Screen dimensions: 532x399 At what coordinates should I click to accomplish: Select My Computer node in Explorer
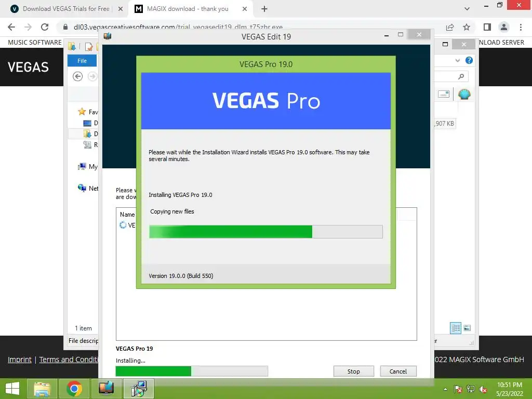click(x=88, y=166)
